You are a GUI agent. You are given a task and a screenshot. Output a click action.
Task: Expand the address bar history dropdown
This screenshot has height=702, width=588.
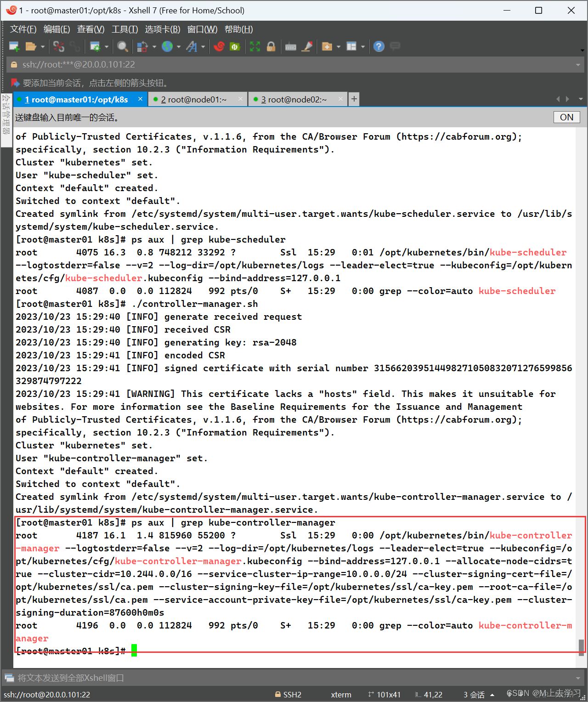(x=578, y=65)
